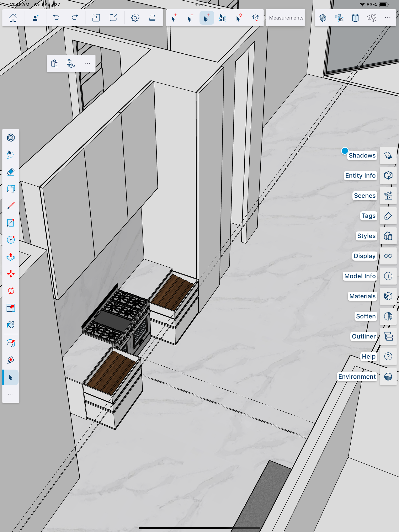This screenshot has height=532, width=399.
Task: Open paste toolbar more options ellipsis
Action: pyautogui.click(x=87, y=64)
